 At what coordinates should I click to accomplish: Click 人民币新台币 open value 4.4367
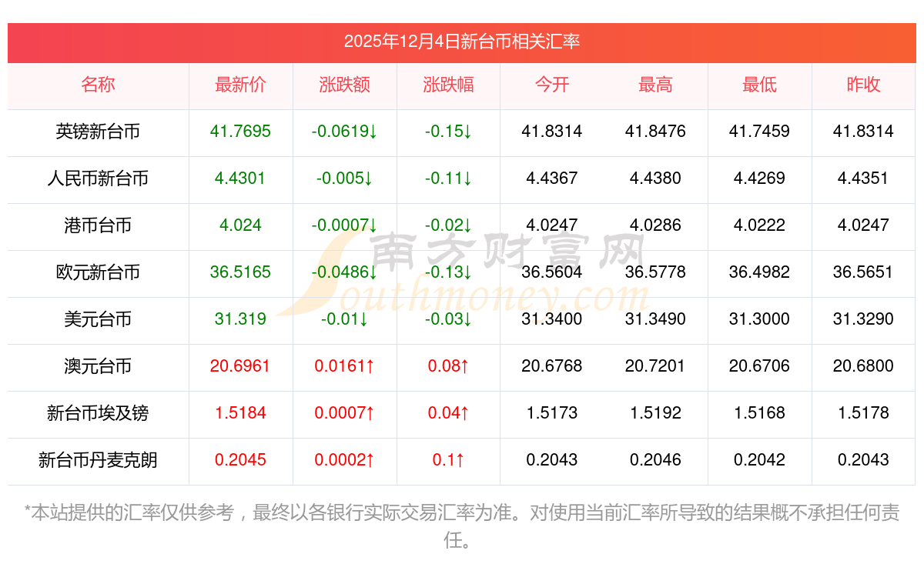[552, 179]
